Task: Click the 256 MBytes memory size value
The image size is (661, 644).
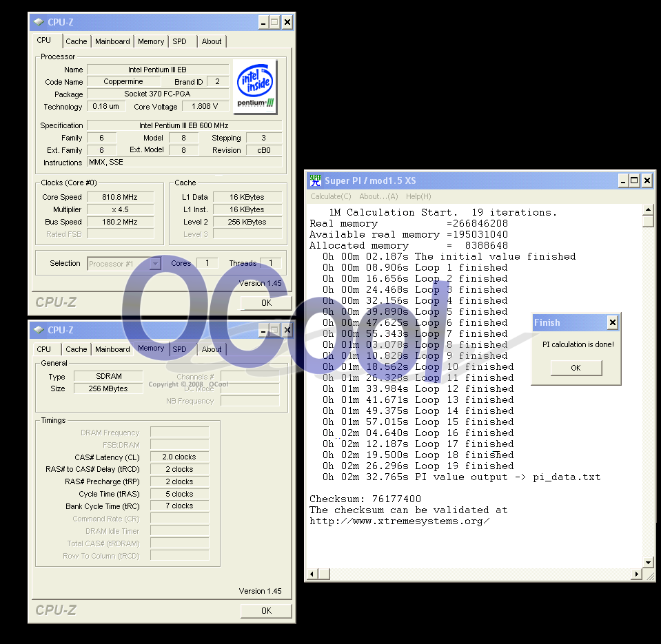Action: (108, 388)
